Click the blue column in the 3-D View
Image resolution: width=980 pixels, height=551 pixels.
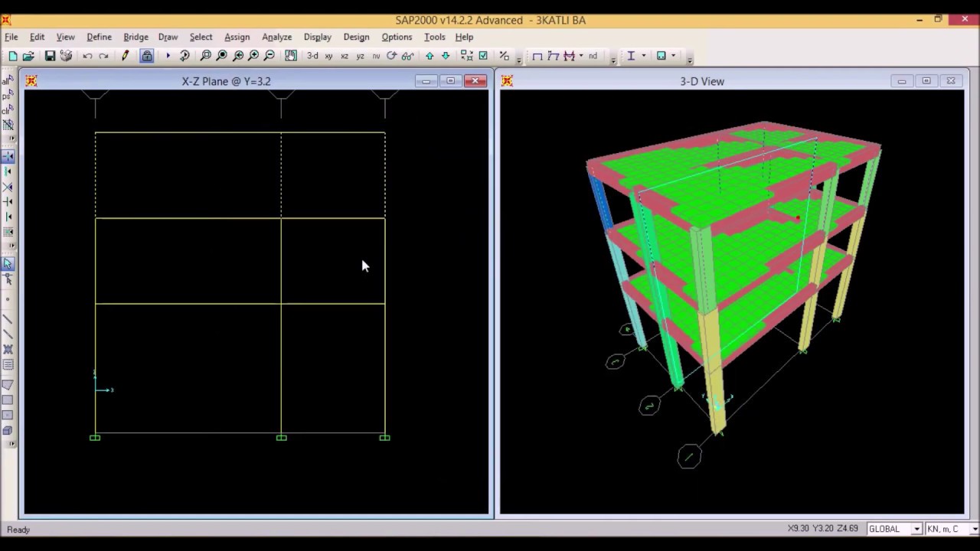pyautogui.click(x=599, y=204)
